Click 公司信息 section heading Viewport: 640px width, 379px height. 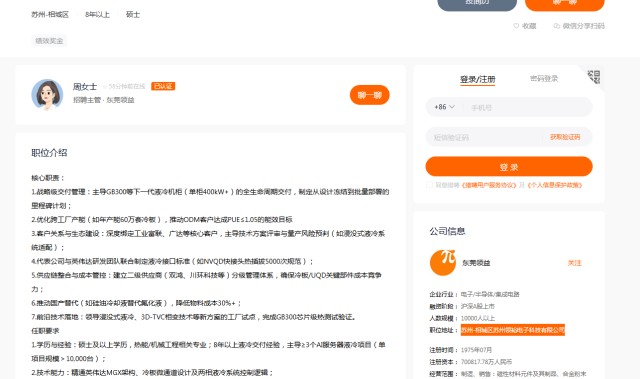(447, 231)
